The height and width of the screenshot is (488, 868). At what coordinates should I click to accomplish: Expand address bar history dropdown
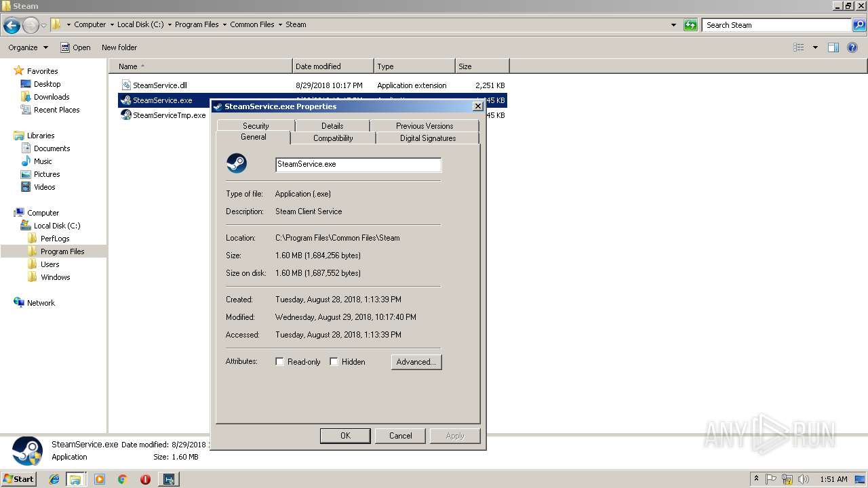[x=673, y=25]
